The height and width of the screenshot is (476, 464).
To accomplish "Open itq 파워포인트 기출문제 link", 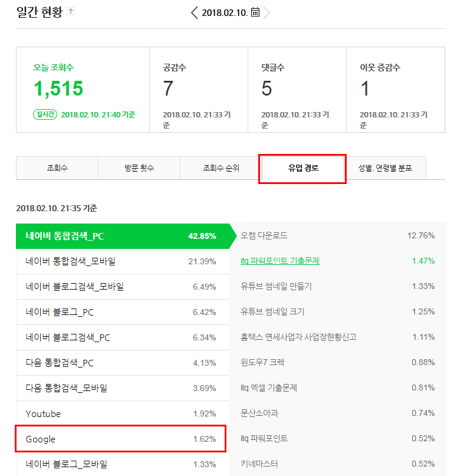I will pyautogui.click(x=280, y=261).
